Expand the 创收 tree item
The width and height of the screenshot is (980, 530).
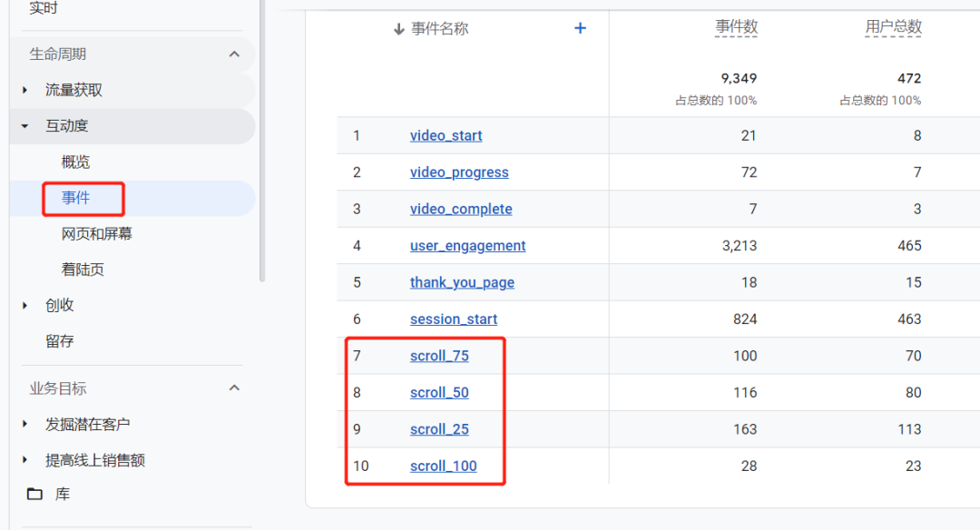tap(25, 306)
